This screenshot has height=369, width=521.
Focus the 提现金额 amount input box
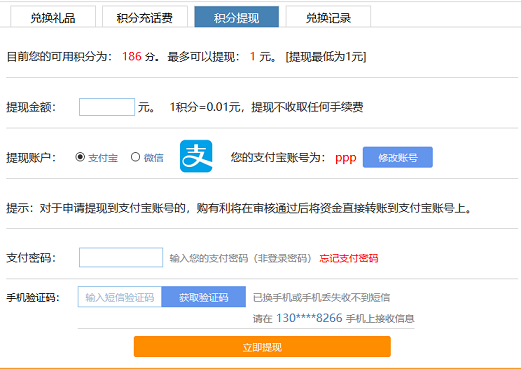[x=107, y=107]
